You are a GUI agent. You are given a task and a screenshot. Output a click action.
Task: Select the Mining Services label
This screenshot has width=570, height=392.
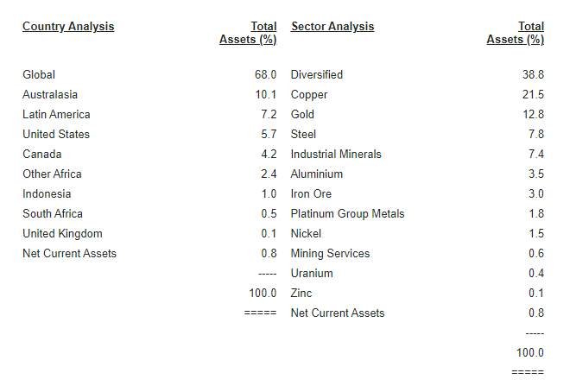tap(330, 254)
